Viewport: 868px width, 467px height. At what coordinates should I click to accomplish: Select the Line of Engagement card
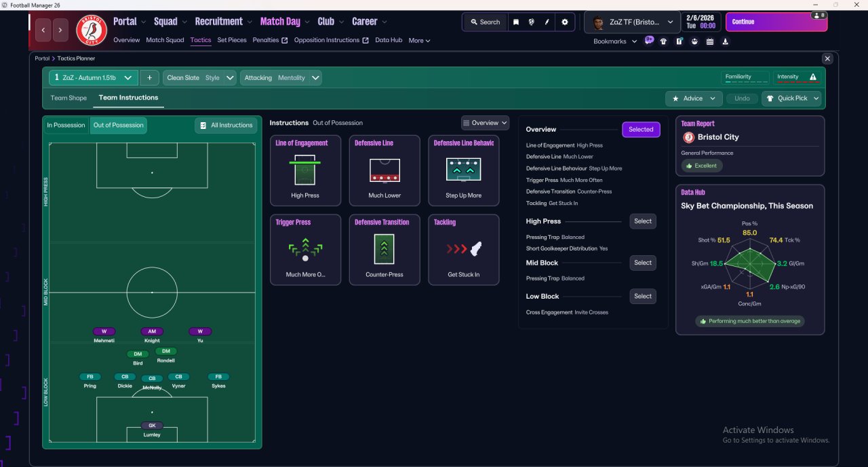(x=305, y=170)
